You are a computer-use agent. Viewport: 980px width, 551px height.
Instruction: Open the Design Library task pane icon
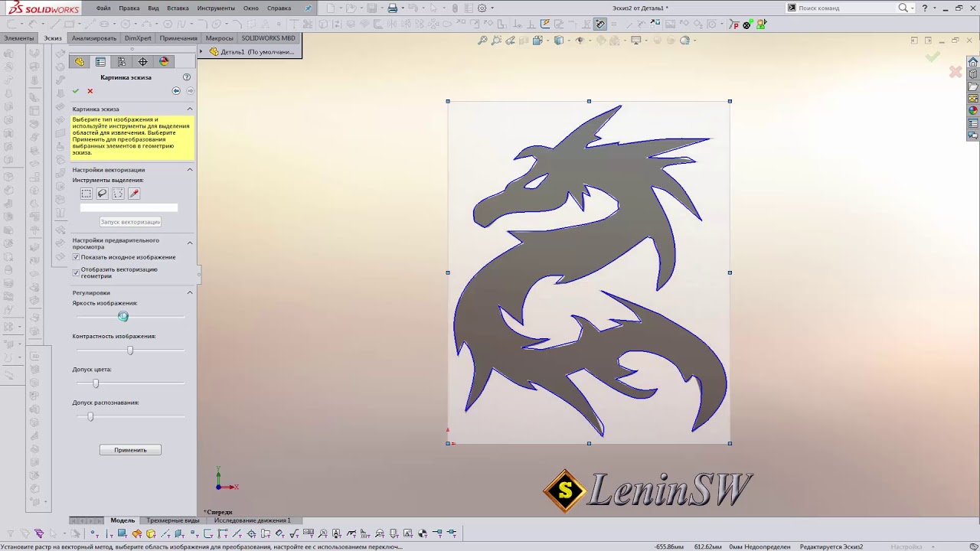click(x=973, y=74)
